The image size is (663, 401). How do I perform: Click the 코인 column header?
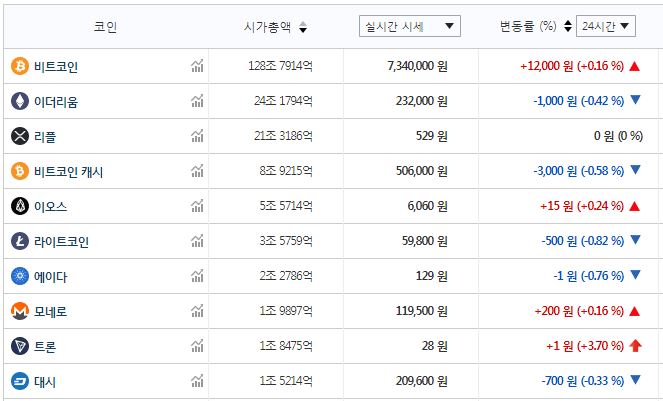(x=105, y=27)
